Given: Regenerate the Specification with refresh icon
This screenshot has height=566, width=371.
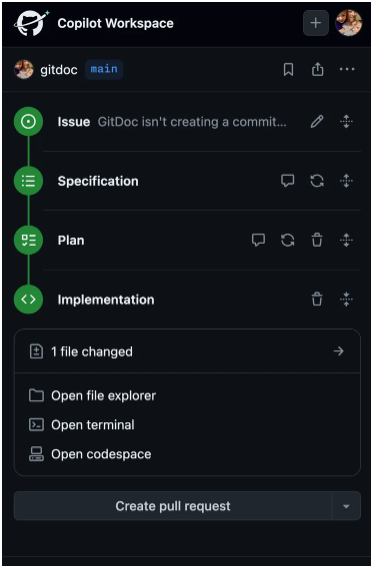Looking at the screenshot, I should coord(317,181).
